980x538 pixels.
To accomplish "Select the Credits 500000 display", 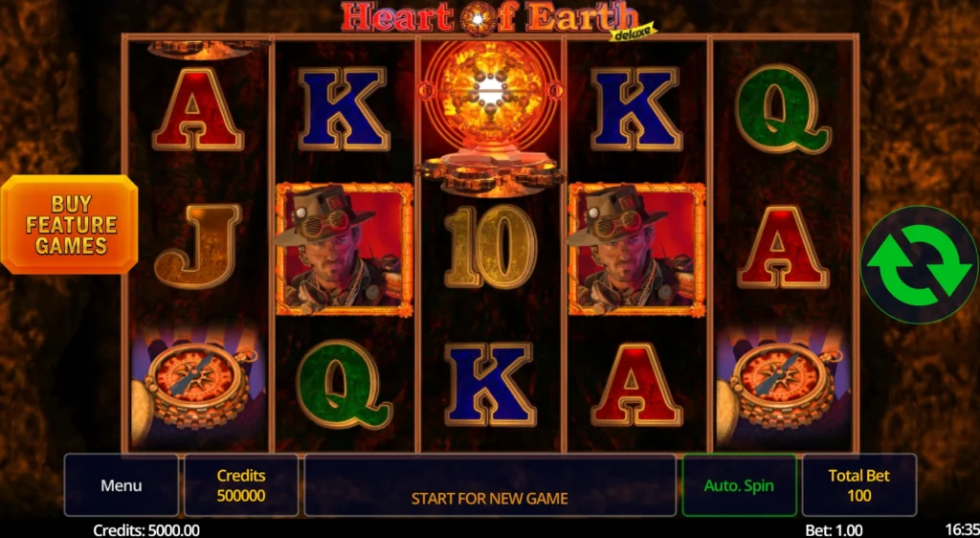I will (240, 485).
